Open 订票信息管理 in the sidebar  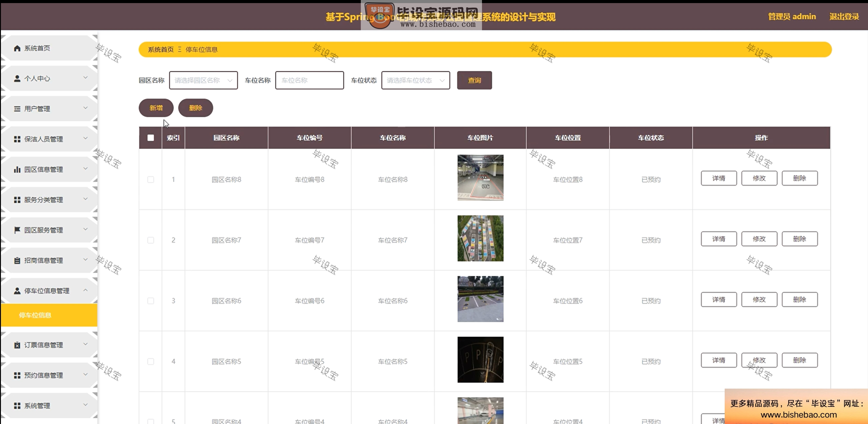click(x=49, y=345)
